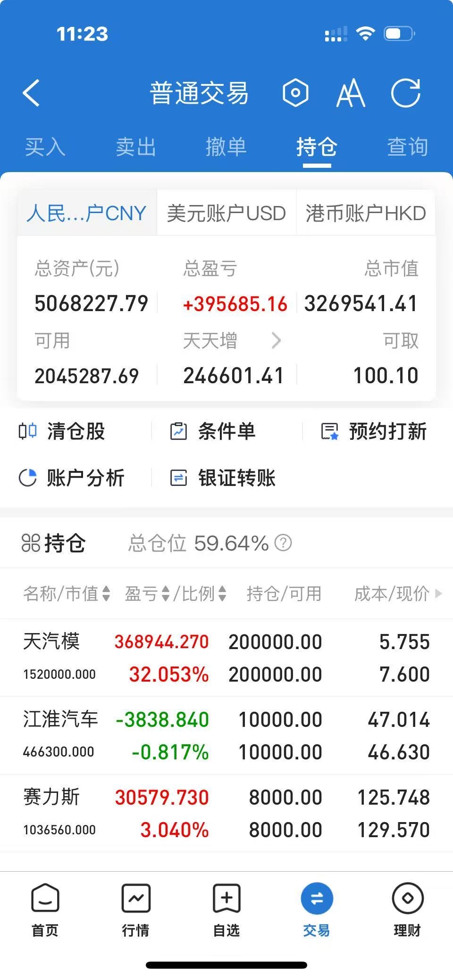Switch to the 卖出 tab
Viewport: 453px width, 980px height.
coord(136,147)
